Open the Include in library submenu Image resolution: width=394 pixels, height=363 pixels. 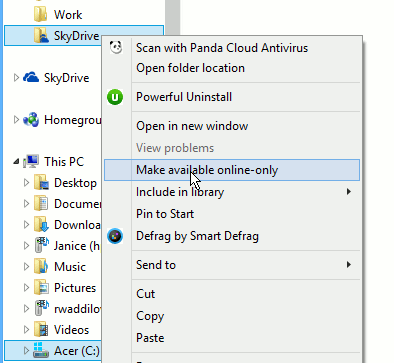(x=232, y=192)
